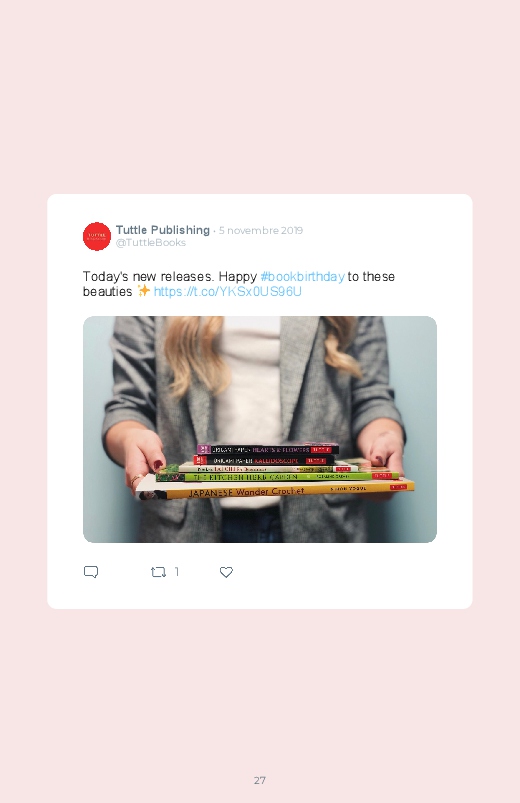The image size is (520, 803).
Task: Click the Origami Paper Kaleidoscope book spine
Action: (264, 460)
